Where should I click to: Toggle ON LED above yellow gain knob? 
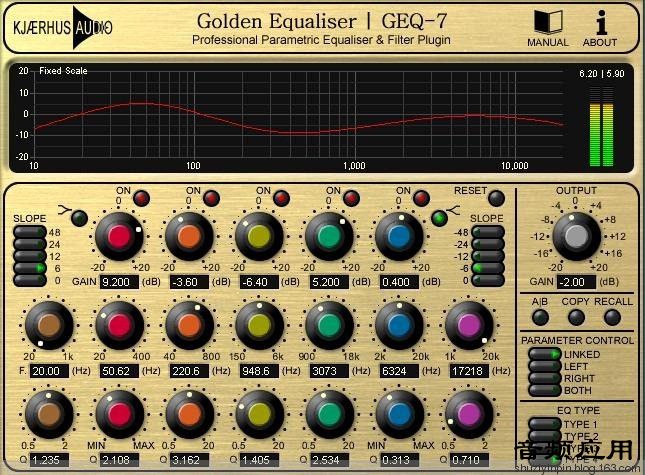281,199
